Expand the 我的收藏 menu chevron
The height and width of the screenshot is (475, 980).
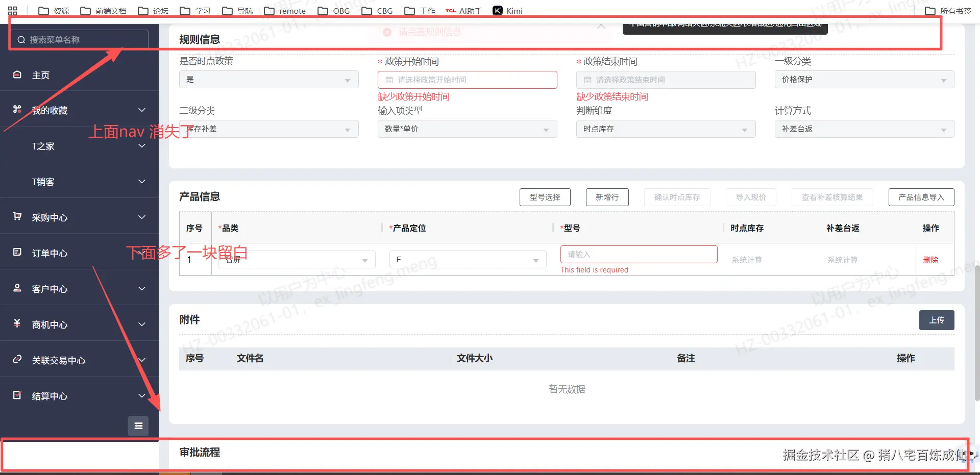click(x=142, y=110)
